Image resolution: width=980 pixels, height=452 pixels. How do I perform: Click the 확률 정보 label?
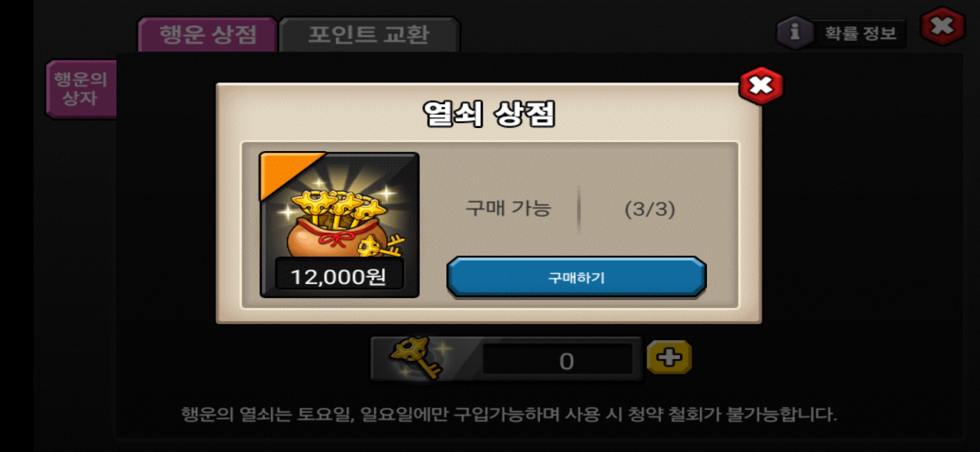[861, 33]
